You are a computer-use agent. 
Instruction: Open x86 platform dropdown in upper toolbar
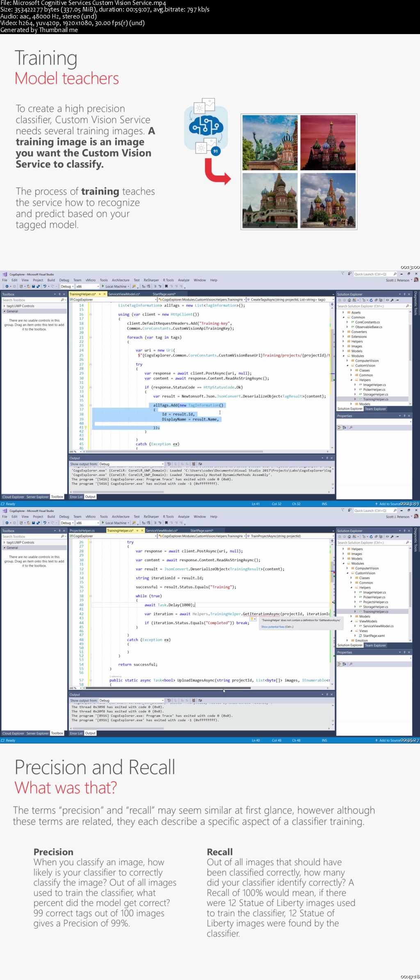pos(87,287)
